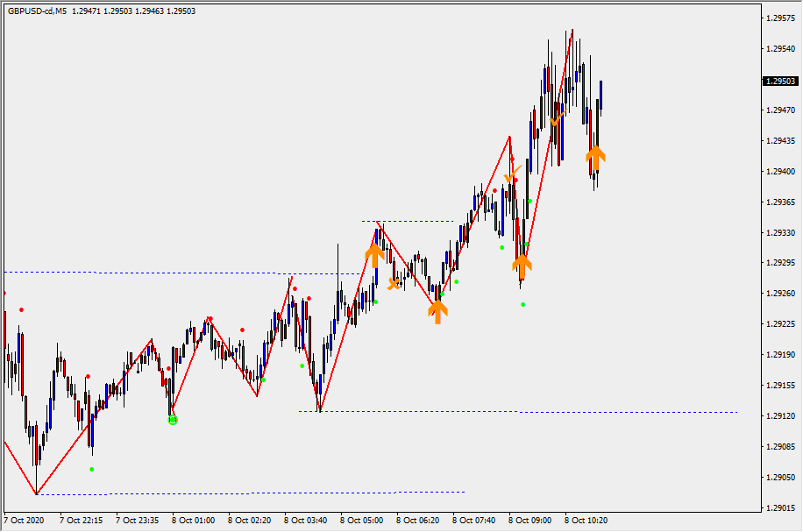
Task: Select the green circled marker near 8 Oct 01:00
Action: pos(173,420)
